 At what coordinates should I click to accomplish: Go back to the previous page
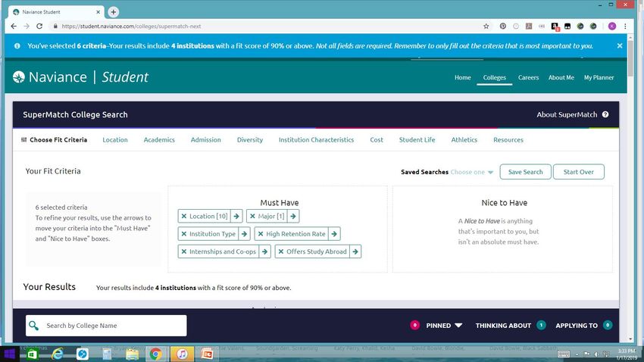(x=14, y=26)
